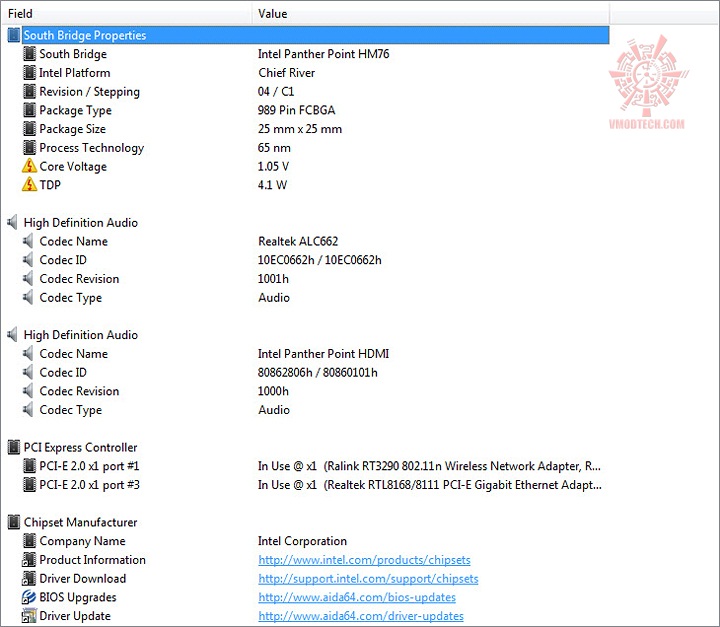Click the value Intel Panther Point HDMI

point(323,354)
